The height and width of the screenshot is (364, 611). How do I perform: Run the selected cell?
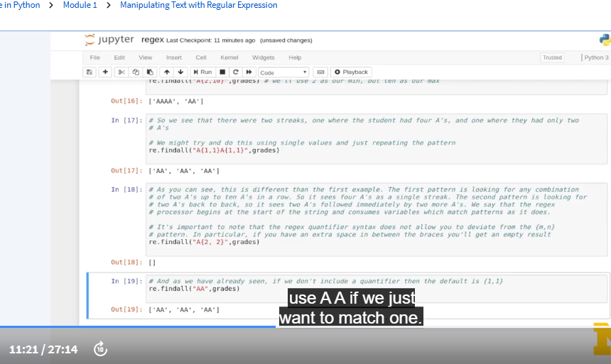[202, 72]
